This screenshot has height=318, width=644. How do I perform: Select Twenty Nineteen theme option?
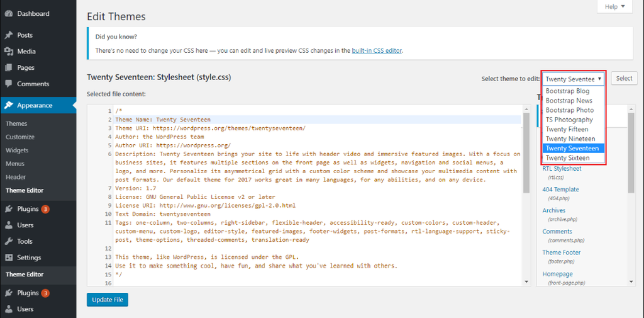pyautogui.click(x=574, y=139)
